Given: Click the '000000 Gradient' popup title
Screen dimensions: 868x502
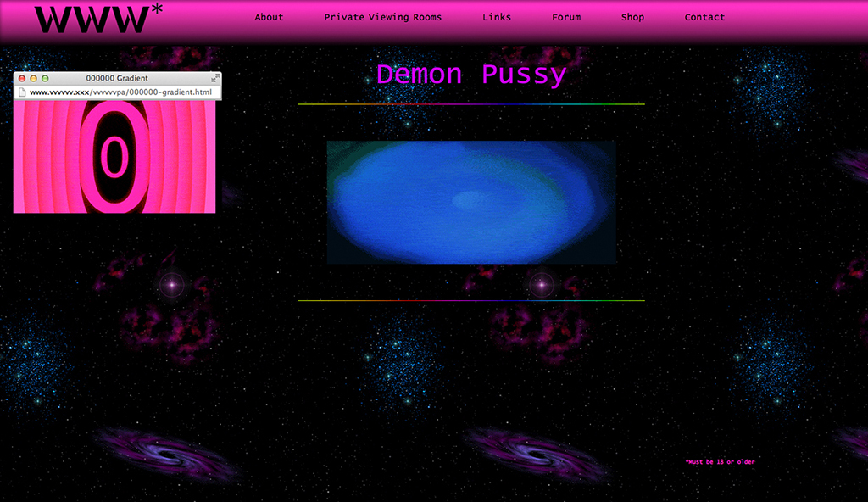Looking at the screenshot, I should (117, 78).
